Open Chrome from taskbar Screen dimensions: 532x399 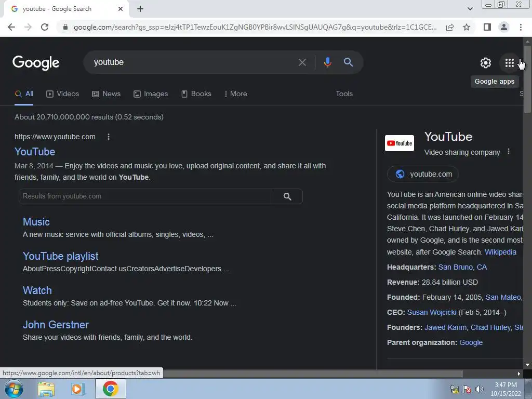point(110,389)
